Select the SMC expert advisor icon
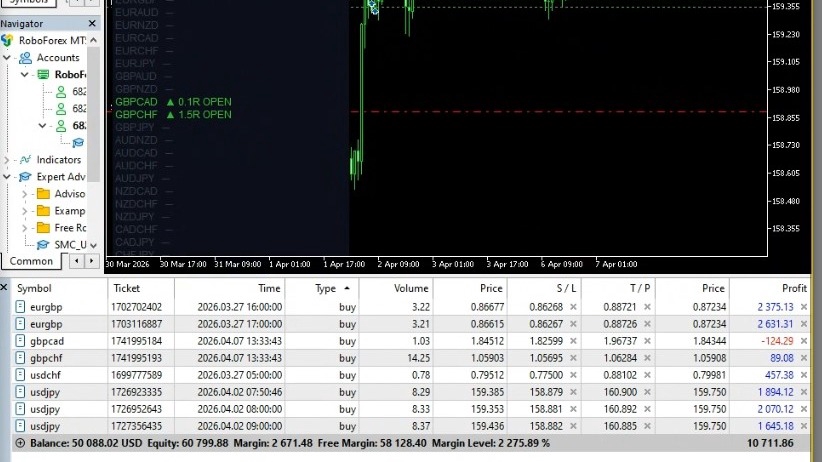The height and width of the screenshot is (462, 822). [43, 245]
